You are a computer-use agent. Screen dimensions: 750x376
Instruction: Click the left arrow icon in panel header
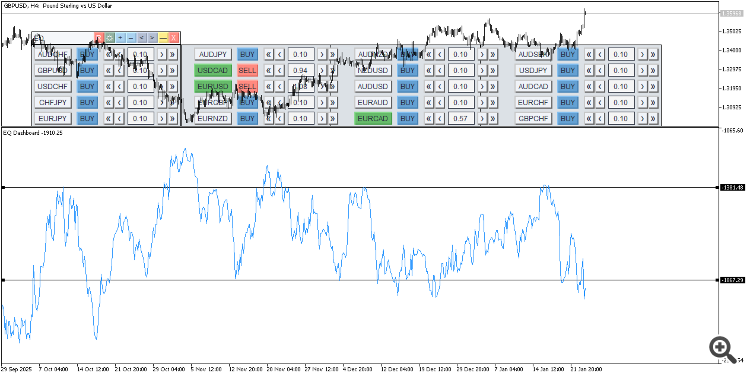(x=142, y=38)
